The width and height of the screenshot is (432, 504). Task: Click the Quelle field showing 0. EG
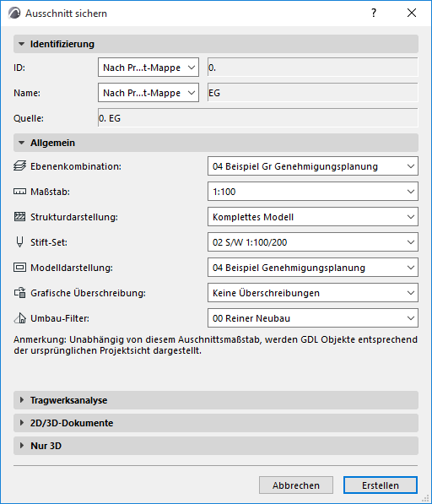coord(258,118)
